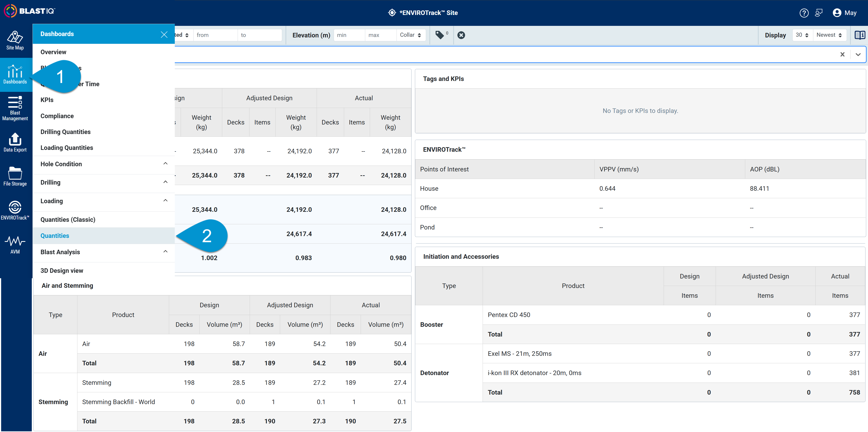Screen dimensions: 868x432
Task: Click the House AOP value 88.411
Action: pos(759,188)
